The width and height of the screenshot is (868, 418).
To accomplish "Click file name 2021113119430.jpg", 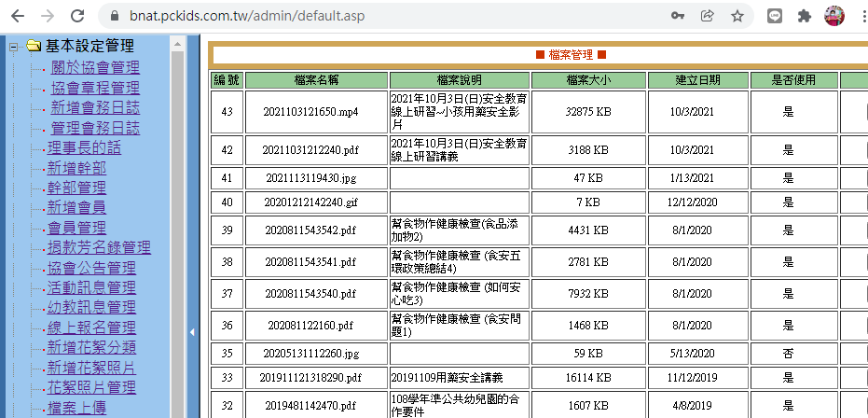I will [x=311, y=178].
